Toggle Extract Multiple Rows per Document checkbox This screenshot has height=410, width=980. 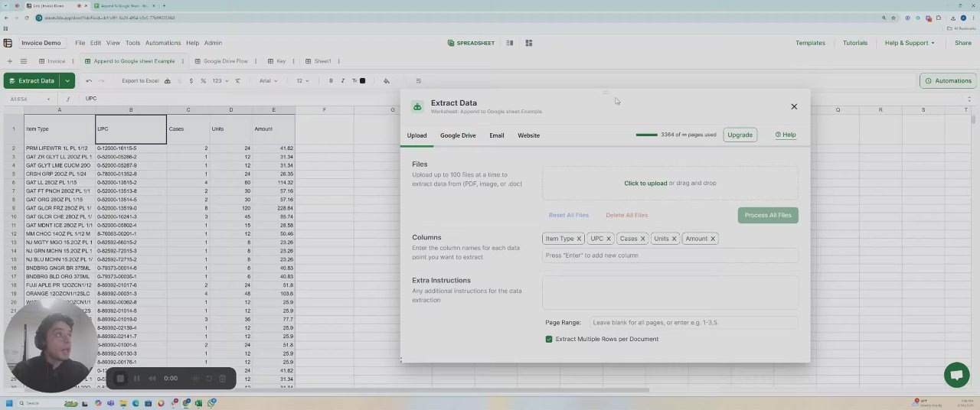(x=549, y=339)
